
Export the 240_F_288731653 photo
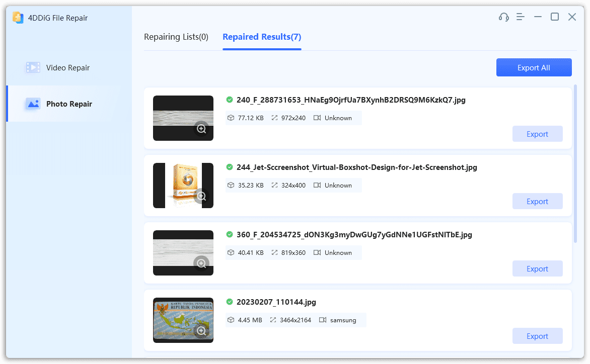click(x=537, y=134)
